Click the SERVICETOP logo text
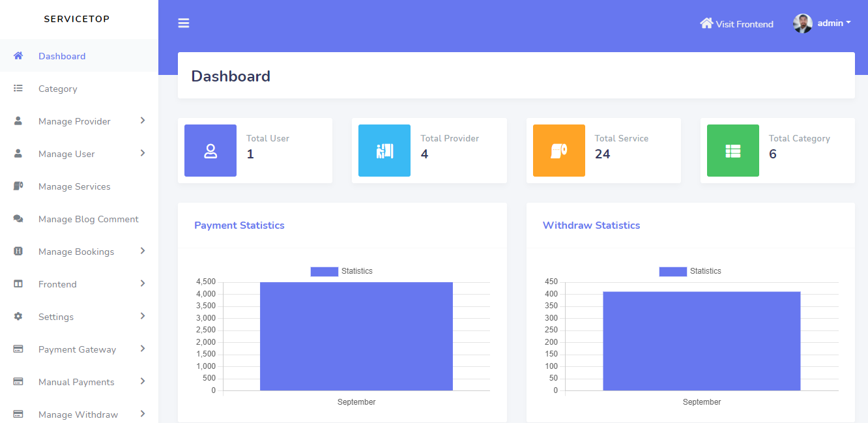Screen dimensions: 868x423 pos(77,19)
